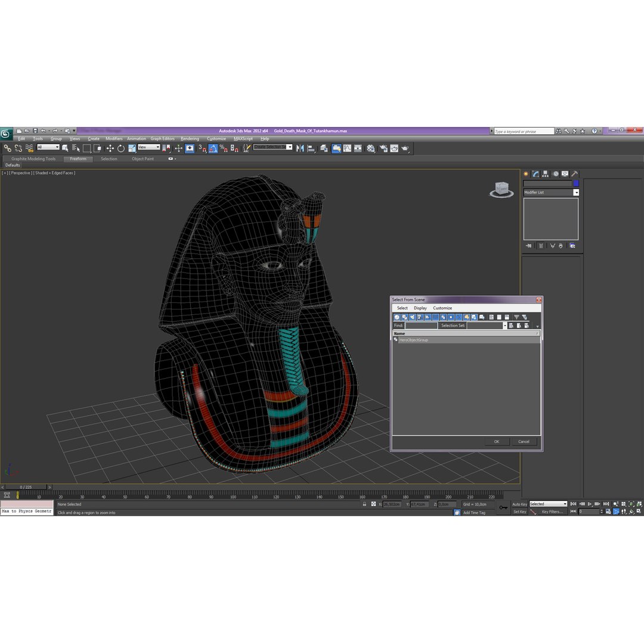Click the object color swatch in Modify panel
This screenshot has width=644, height=644.
576,183
